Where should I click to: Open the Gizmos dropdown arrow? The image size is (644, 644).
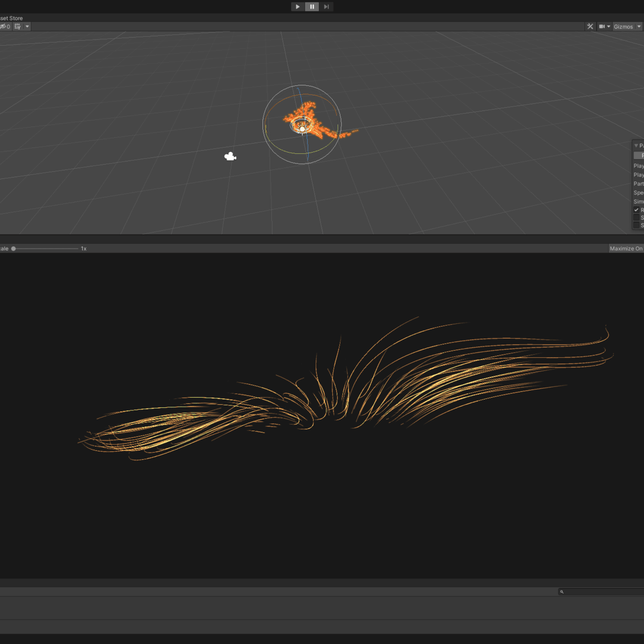coord(639,26)
